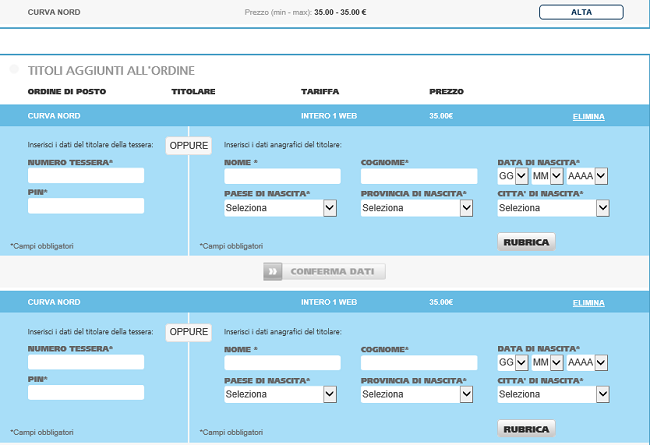This screenshot has height=445, width=650.
Task: Click OPPURE label in the second ticket form
Action: (189, 332)
